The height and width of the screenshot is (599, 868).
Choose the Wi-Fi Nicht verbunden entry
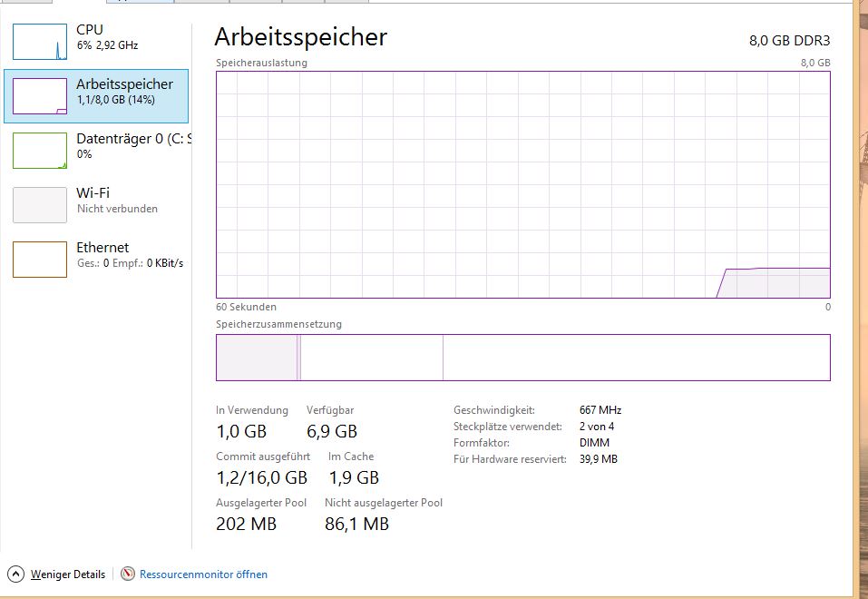[x=117, y=200]
